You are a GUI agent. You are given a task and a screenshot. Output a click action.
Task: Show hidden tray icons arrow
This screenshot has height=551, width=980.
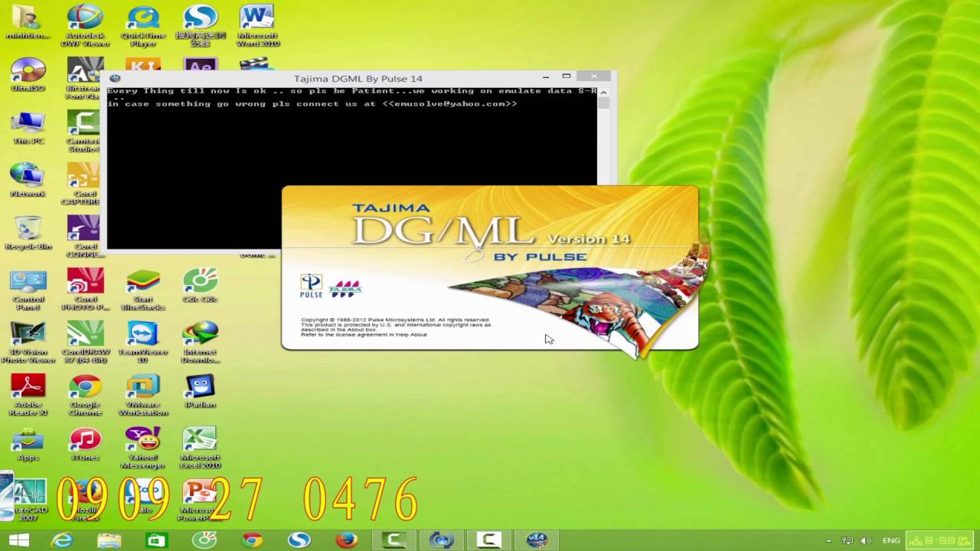[828, 541]
